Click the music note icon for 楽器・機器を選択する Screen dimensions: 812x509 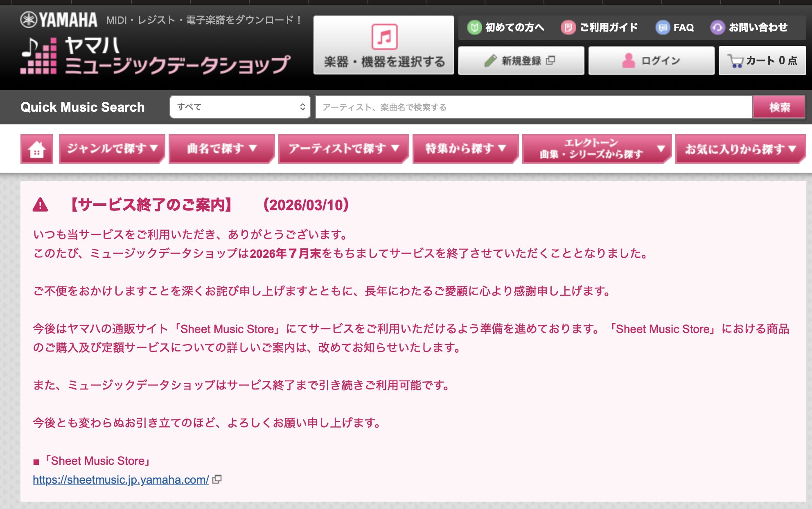384,36
